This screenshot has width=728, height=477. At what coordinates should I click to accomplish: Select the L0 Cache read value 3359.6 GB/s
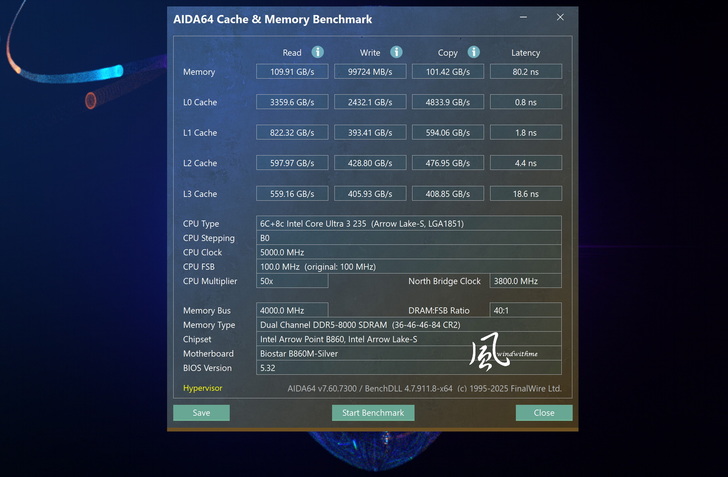[x=292, y=102]
